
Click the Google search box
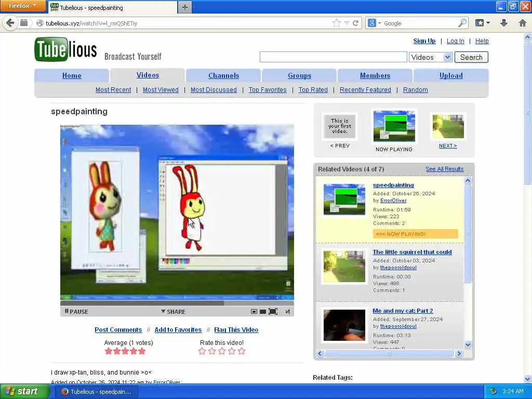(421, 23)
